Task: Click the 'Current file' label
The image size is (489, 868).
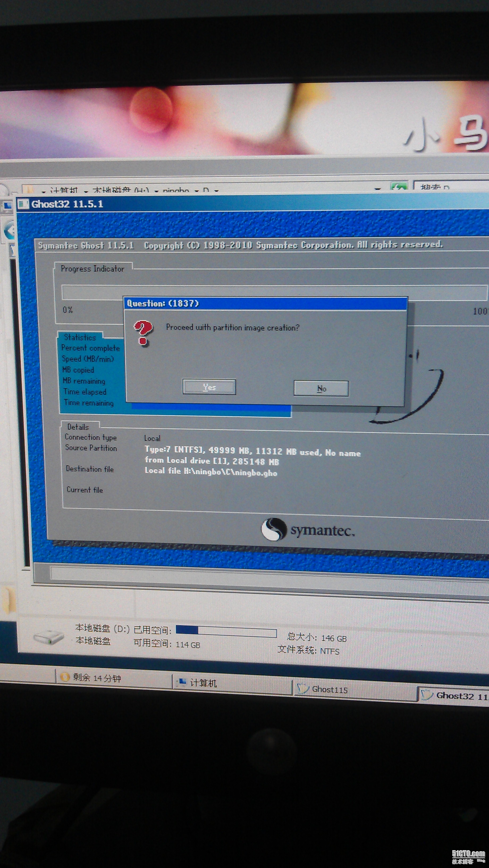Action: click(85, 490)
